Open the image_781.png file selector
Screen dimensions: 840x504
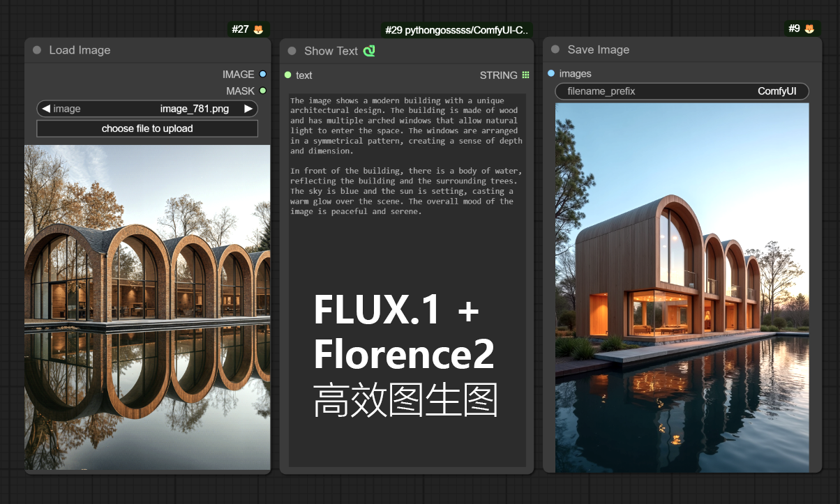[147, 109]
